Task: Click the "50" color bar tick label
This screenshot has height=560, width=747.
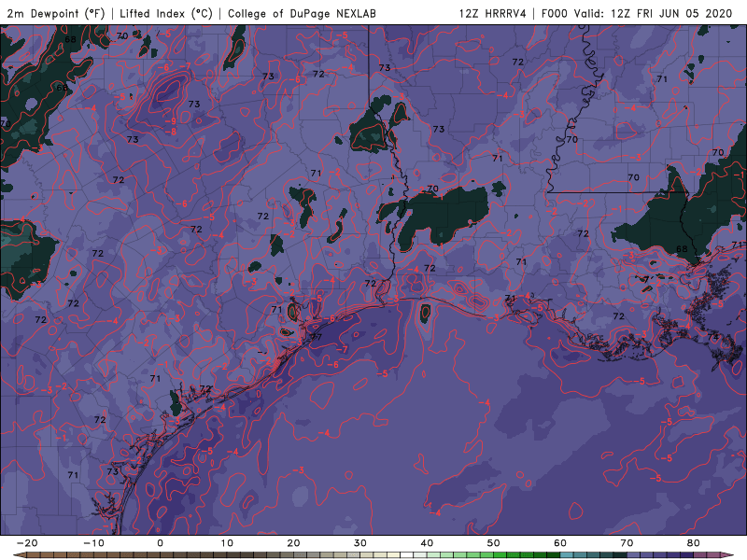Action: 494,543
